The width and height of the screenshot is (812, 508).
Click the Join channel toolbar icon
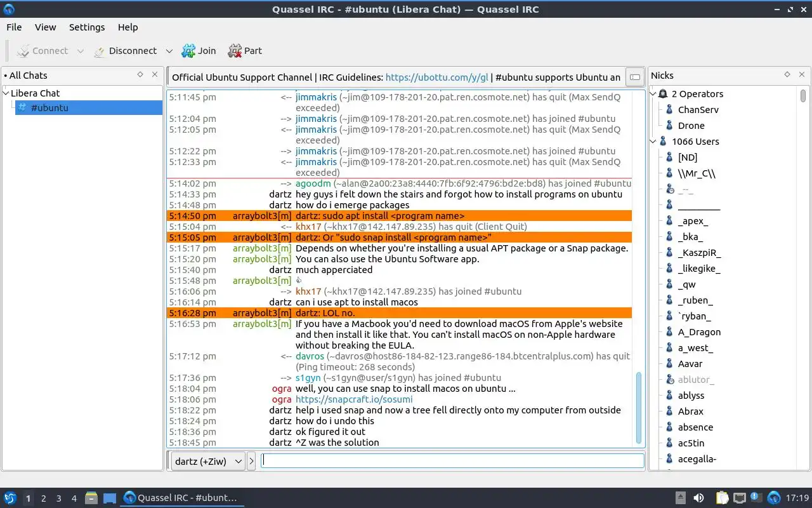click(188, 51)
